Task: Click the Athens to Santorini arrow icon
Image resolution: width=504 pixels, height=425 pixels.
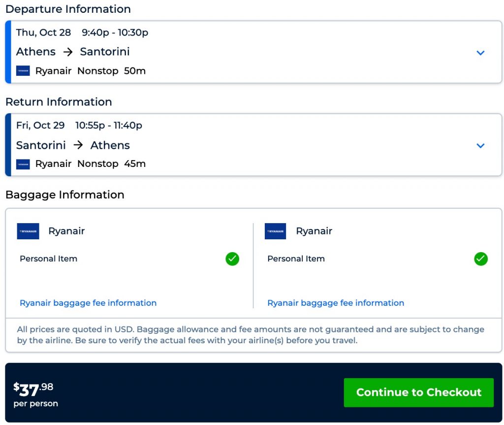Action: click(68, 52)
